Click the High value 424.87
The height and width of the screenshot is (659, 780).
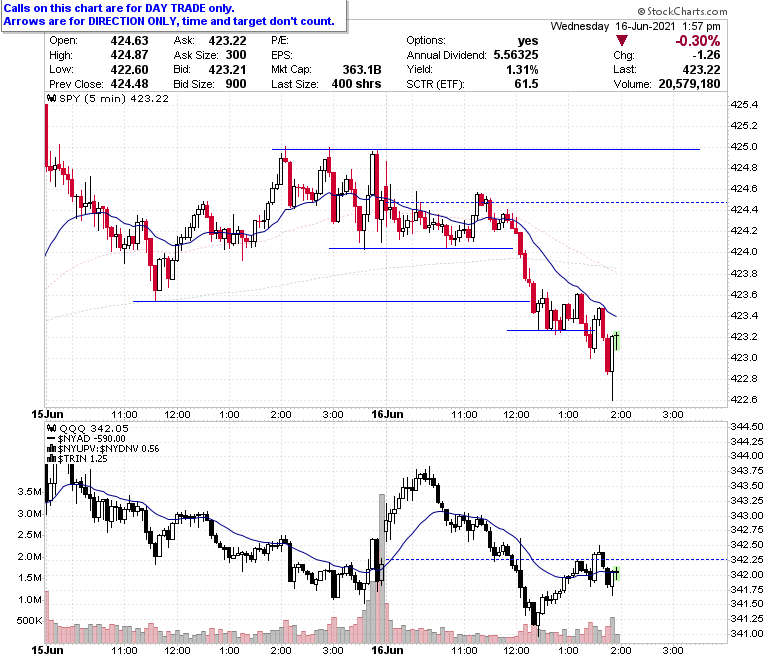click(129, 55)
